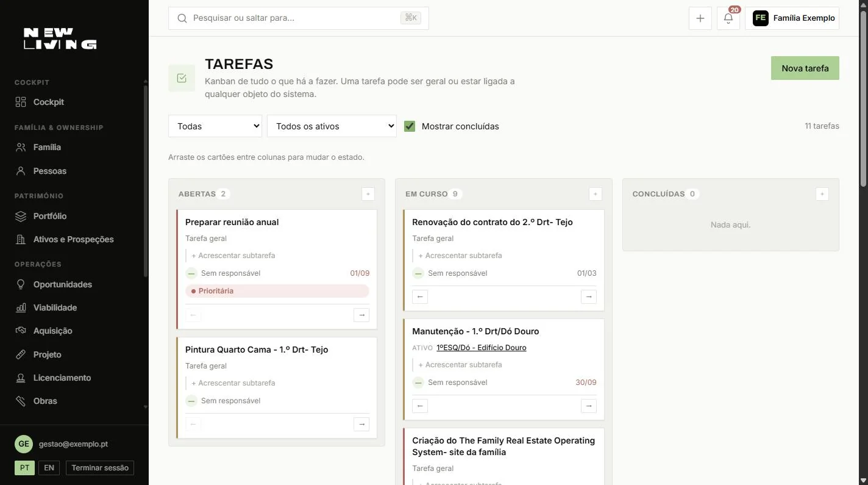This screenshot has width=868, height=485.
Task: Move Preparar reunião anual forward with right arrow
Action: 361,315
